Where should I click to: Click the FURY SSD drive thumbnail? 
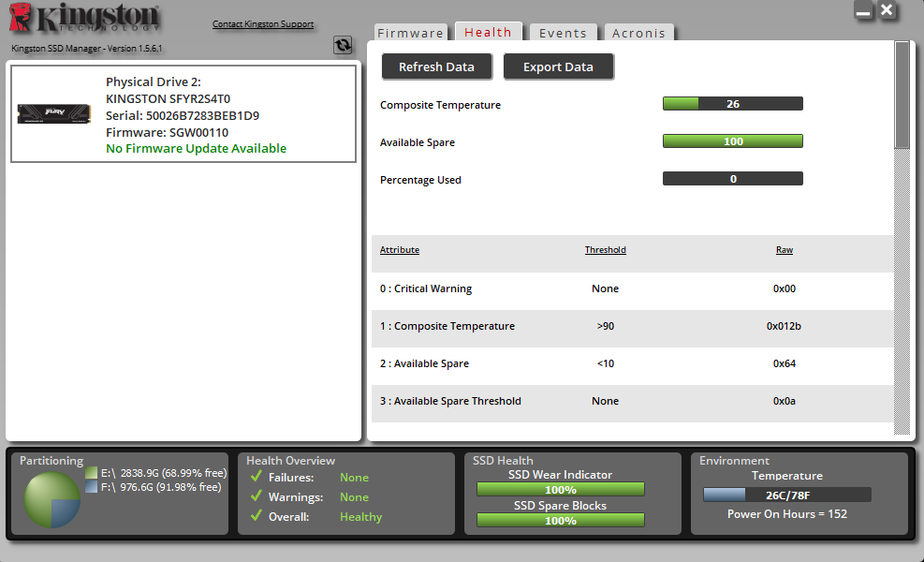53,112
